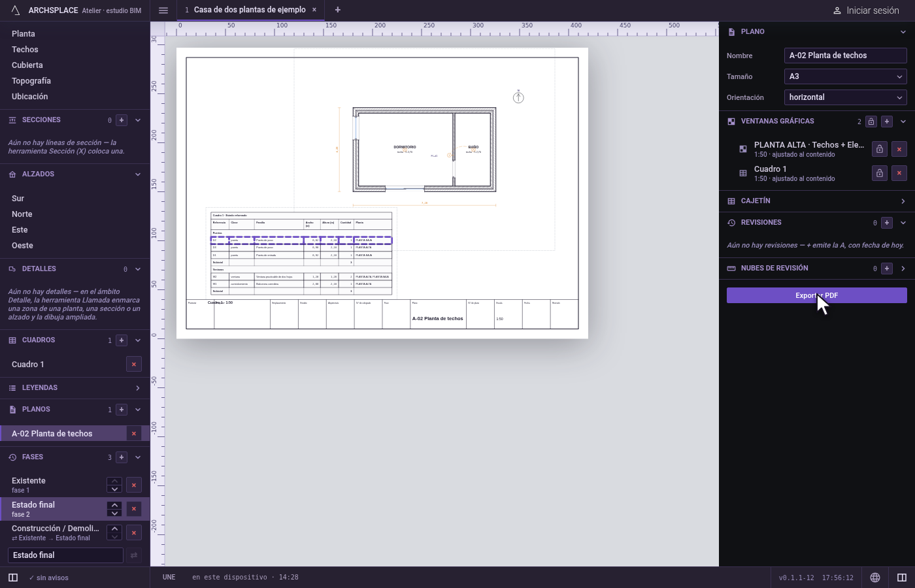This screenshot has height=588, width=915.
Task: Remove the PLANTA ALTA viewport
Action: (899, 149)
